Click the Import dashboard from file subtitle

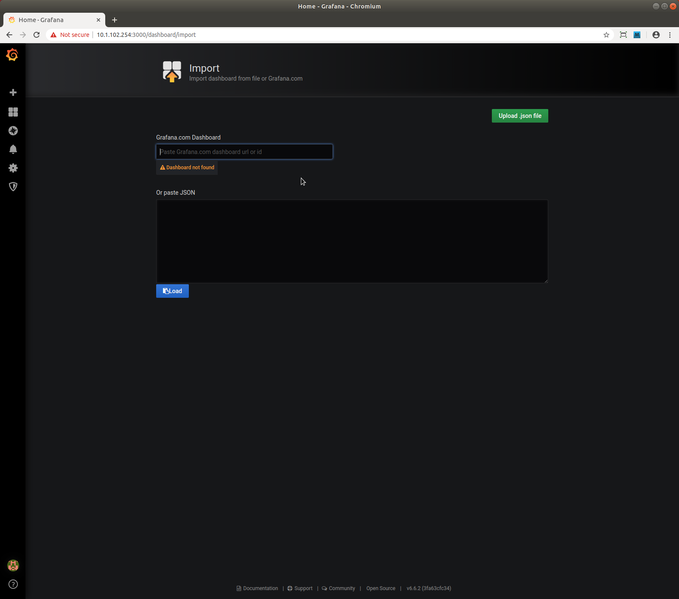click(246, 78)
